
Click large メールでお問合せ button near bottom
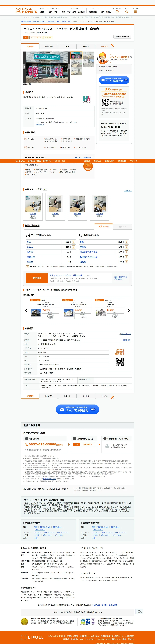coord(77,409)
